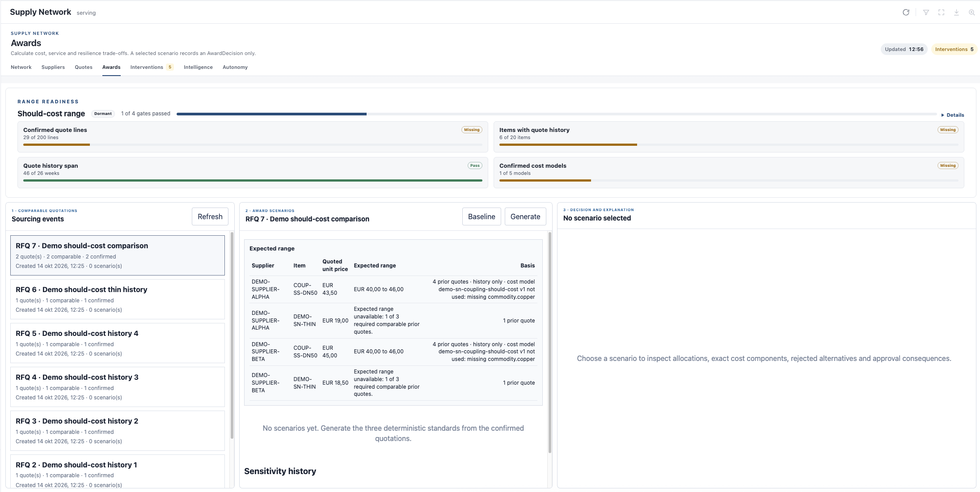Expand the Details disclosure triangle
This screenshot has width=980, height=492.
[953, 115]
